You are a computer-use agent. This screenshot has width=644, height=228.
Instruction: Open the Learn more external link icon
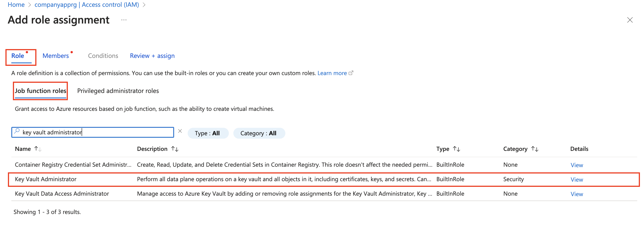351,73
